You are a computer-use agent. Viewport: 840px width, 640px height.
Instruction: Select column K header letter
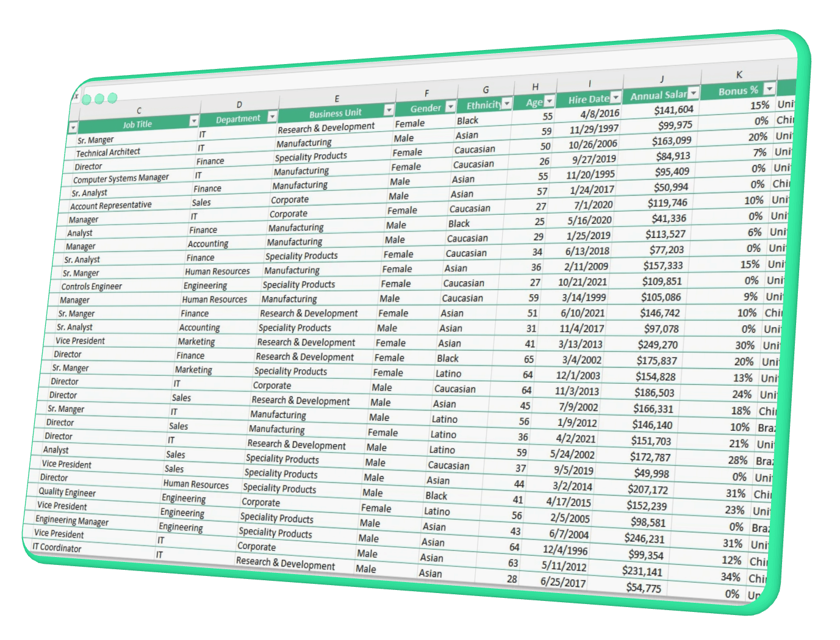point(739,75)
